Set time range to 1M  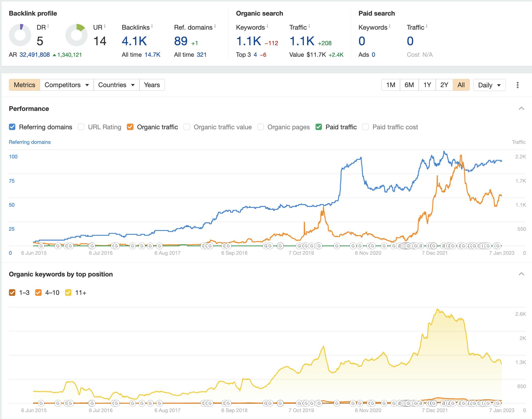click(x=391, y=85)
